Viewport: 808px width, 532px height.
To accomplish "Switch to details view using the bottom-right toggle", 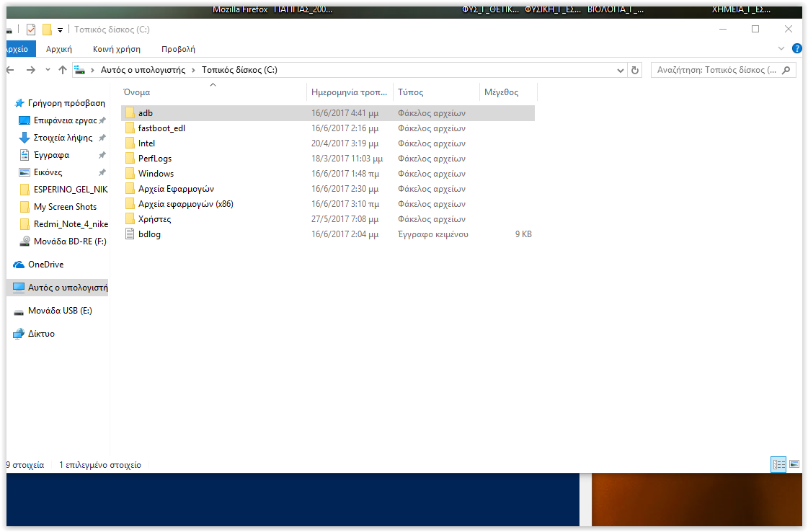I will pos(778,465).
